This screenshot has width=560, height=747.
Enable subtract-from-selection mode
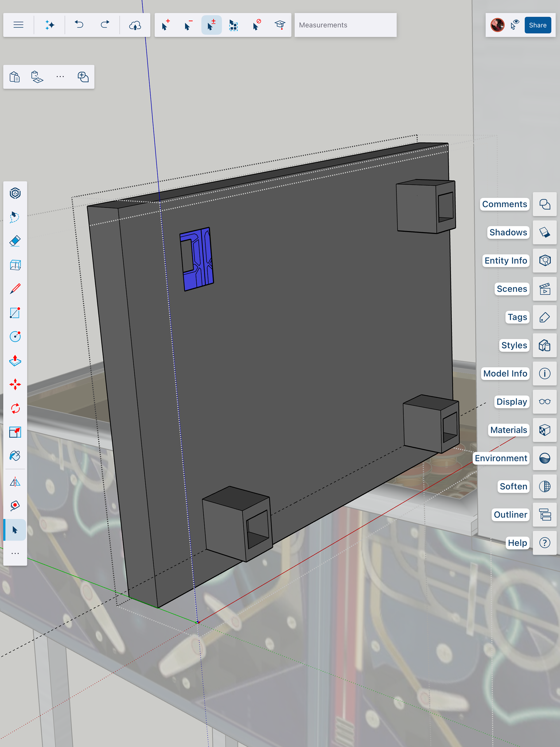[188, 25]
